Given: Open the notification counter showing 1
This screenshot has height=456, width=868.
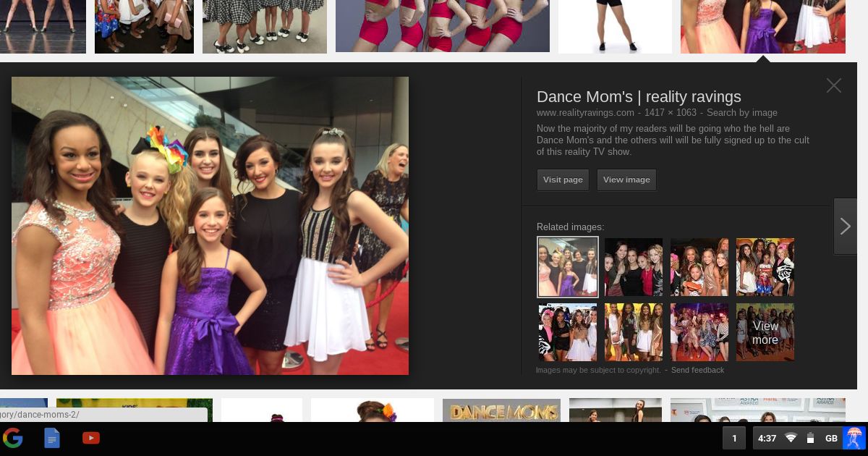Looking at the screenshot, I should coord(734,438).
